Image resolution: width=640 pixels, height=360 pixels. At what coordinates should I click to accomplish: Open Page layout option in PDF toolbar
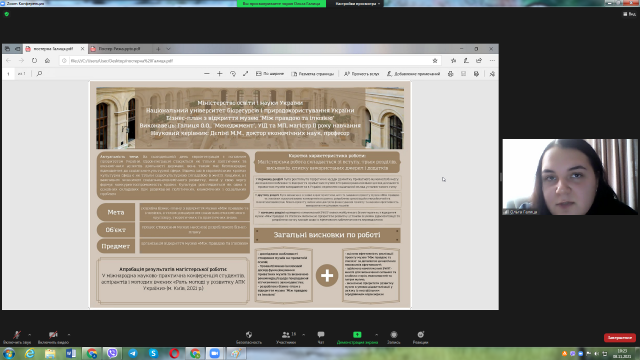point(313,74)
